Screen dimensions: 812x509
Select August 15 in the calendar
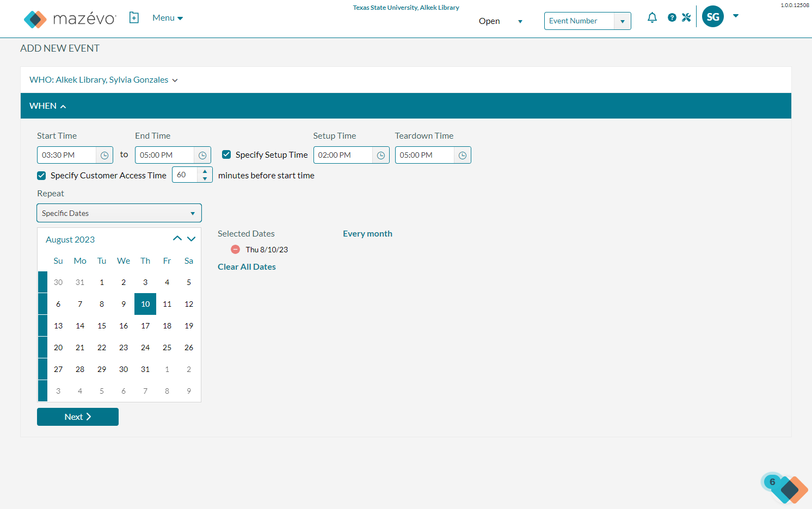click(x=102, y=326)
